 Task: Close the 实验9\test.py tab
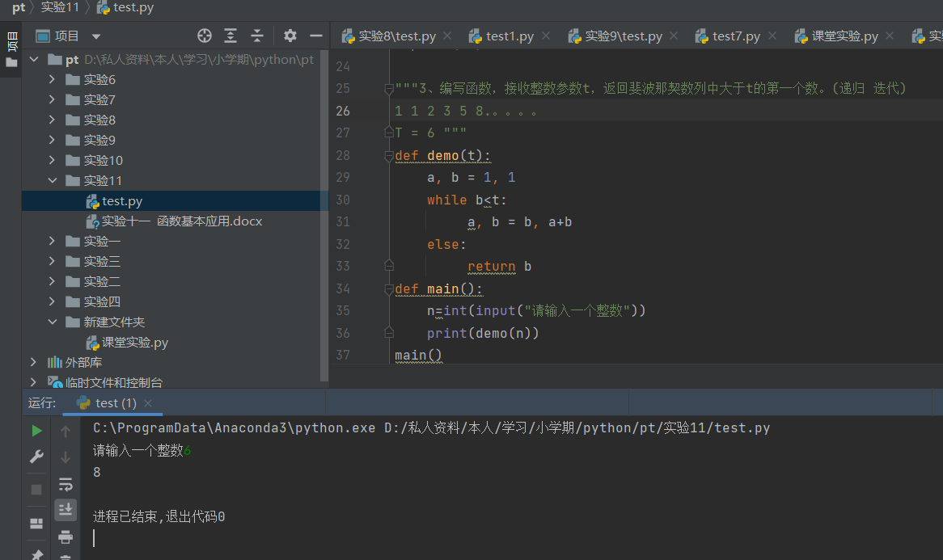[674, 36]
